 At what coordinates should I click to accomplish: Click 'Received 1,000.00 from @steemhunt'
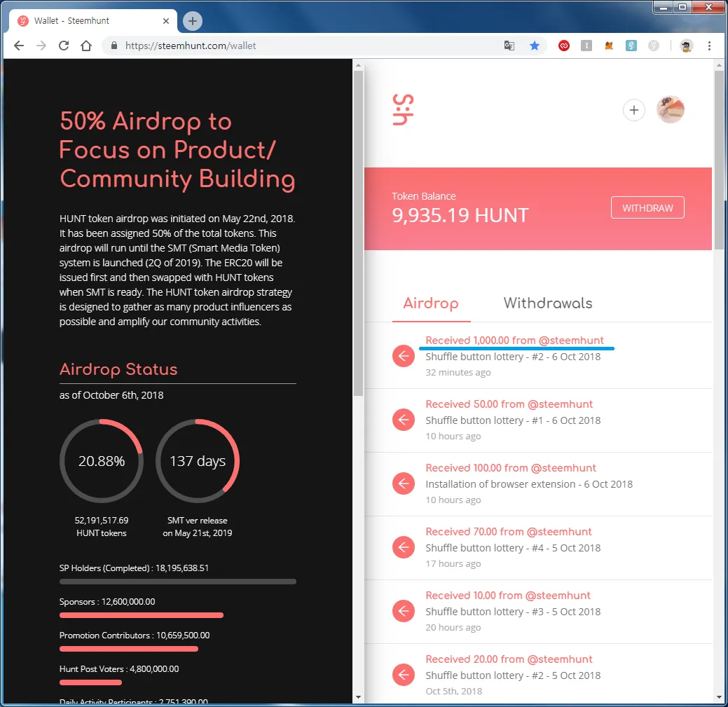(x=514, y=341)
